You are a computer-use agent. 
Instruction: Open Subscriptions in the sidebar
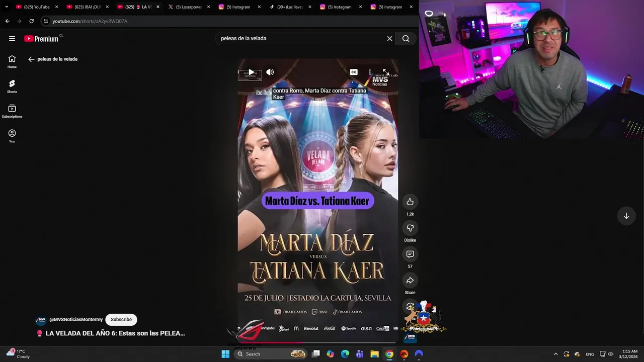[x=12, y=111]
